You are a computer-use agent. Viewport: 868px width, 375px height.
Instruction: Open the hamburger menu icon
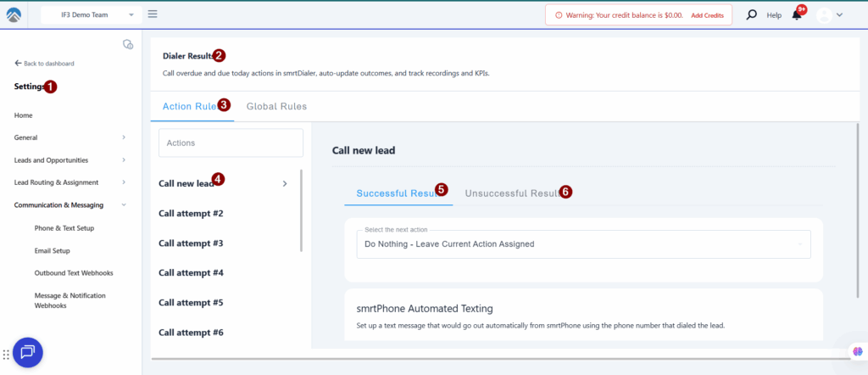coord(153,14)
